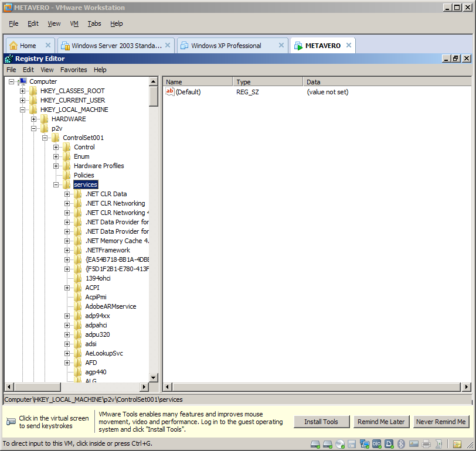This screenshot has width=476, height=451.
Task: Click the floppy drive status icon
Action: pos(352,444)
